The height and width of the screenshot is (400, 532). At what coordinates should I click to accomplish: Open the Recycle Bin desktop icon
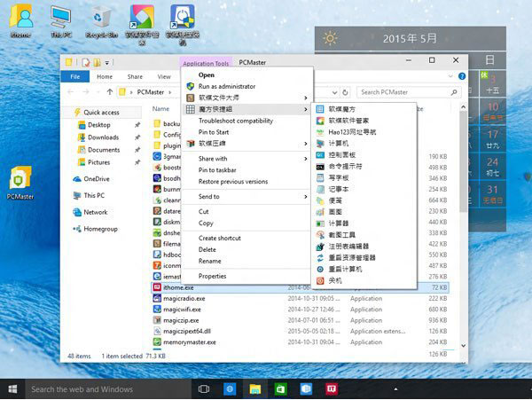tap(101, 21)
